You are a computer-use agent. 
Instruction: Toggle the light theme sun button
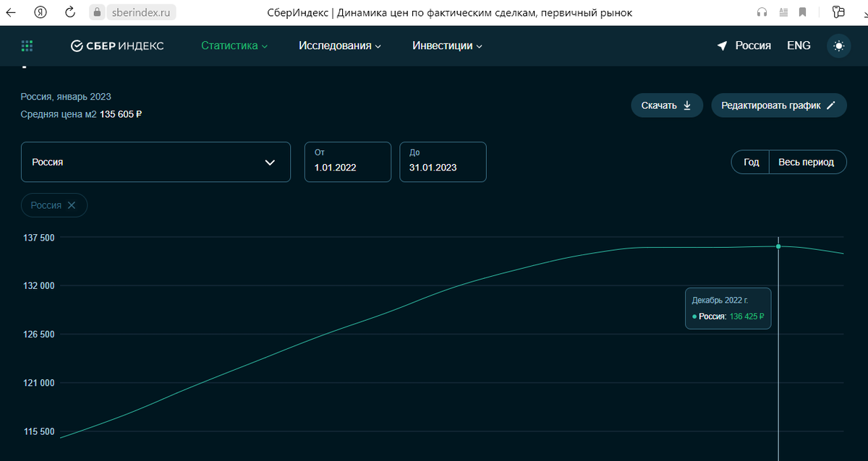pyautogui.click(x=838, y=46)
